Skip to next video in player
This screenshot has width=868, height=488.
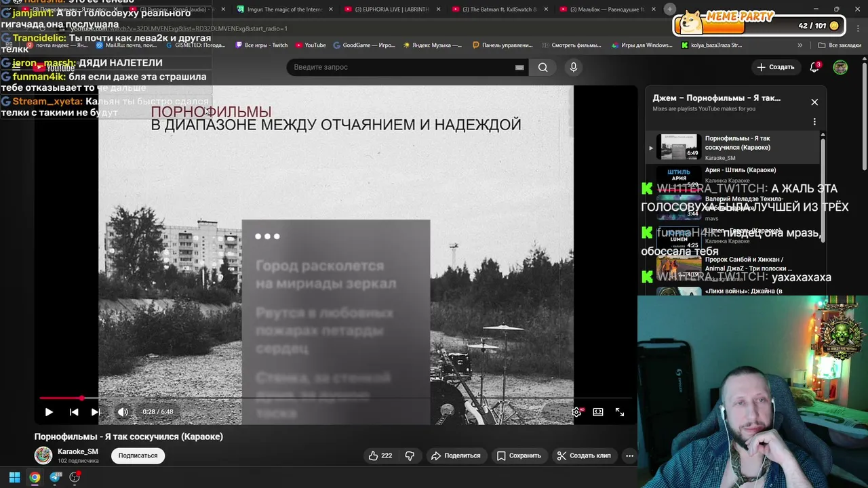point(96,411)
